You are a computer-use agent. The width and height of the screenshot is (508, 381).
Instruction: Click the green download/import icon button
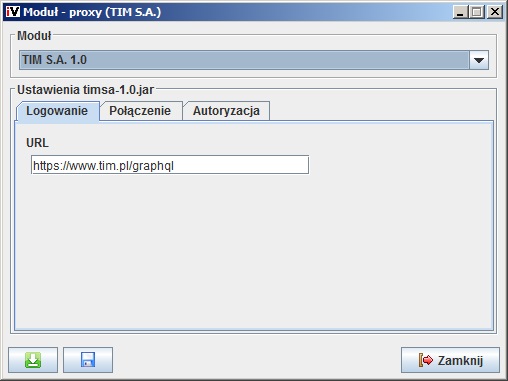coord(33,360)
